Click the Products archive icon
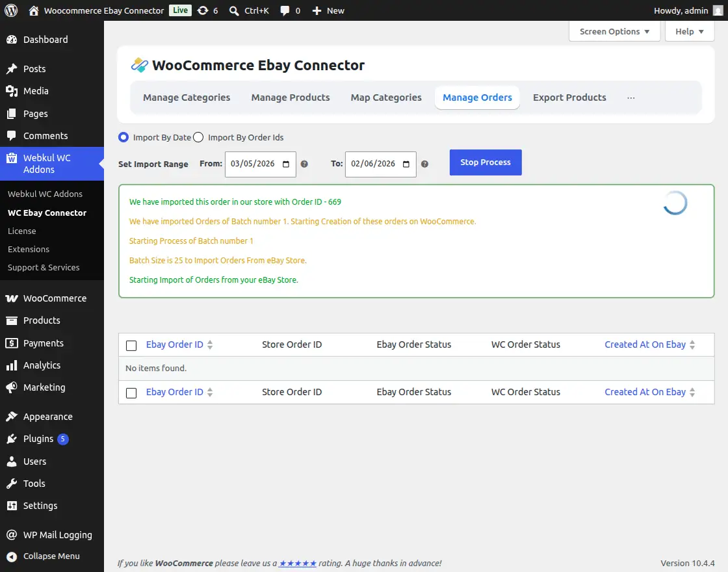Screen dimensions: 728x572 coord(12,321)
